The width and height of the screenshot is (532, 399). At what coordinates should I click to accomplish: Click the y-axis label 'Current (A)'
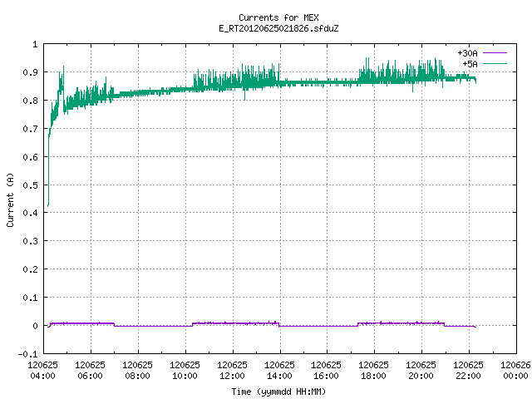click(x=10, y=199)
